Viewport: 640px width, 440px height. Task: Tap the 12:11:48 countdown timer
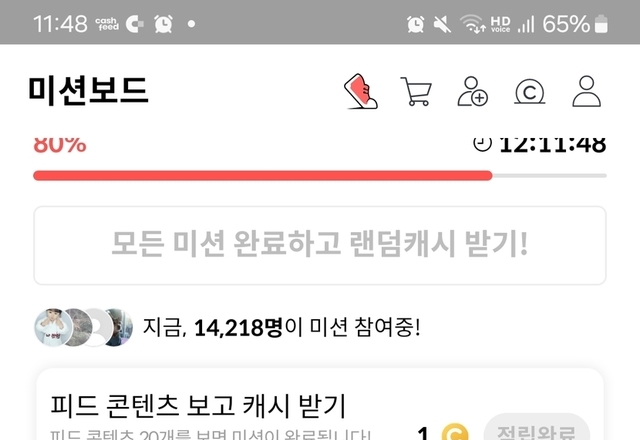point(553,144)
